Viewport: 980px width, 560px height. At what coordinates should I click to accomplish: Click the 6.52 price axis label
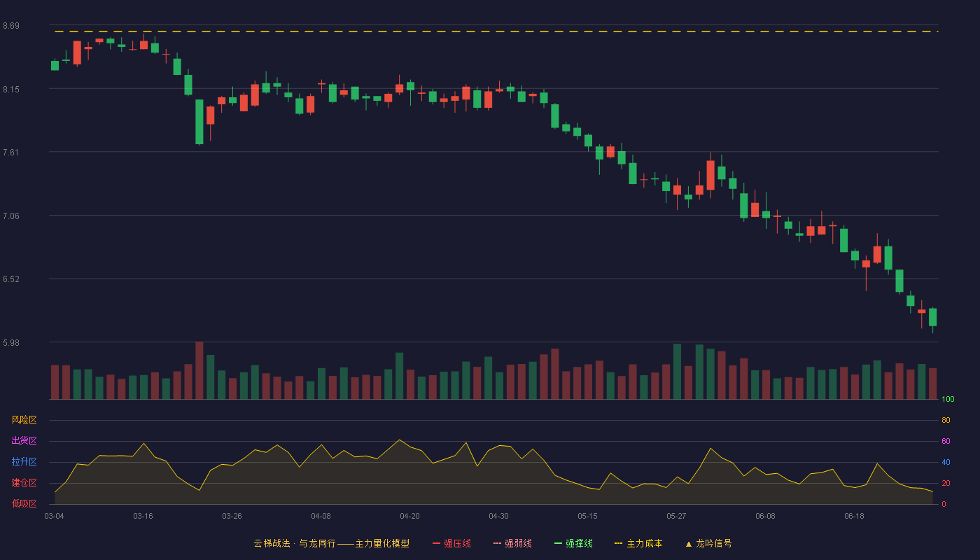11,279
